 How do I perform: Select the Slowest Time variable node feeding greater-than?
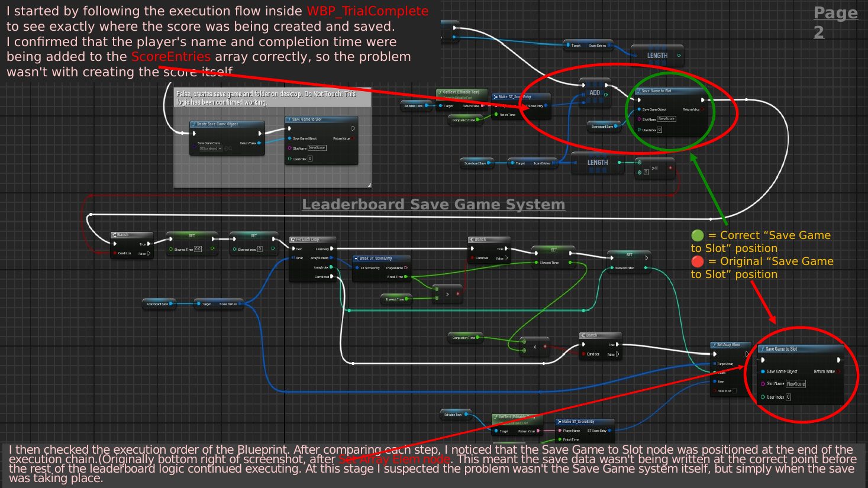395,299
